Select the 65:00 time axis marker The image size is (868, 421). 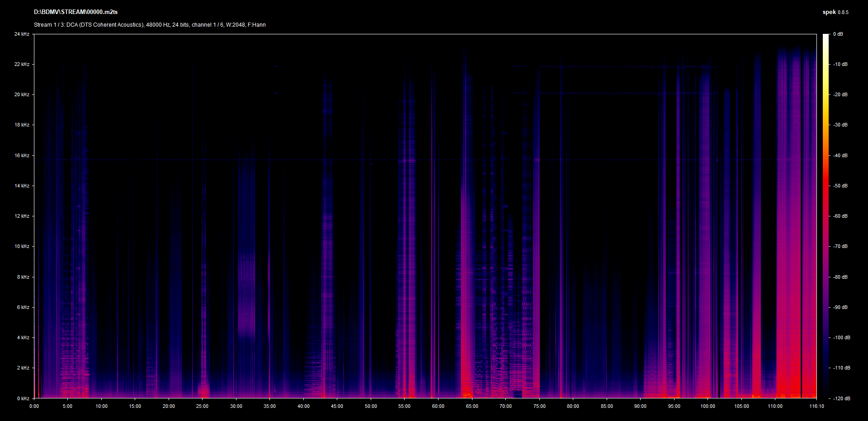click(x=472, y=406)
